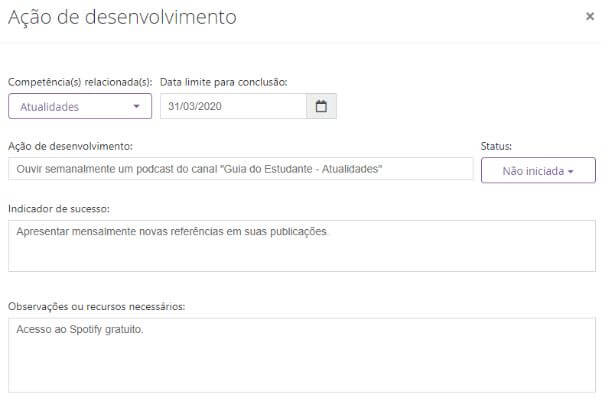Click the Ação de desenvolvimento dialog title
This screenshot has height=406, width=610.
tap(122, 18)
